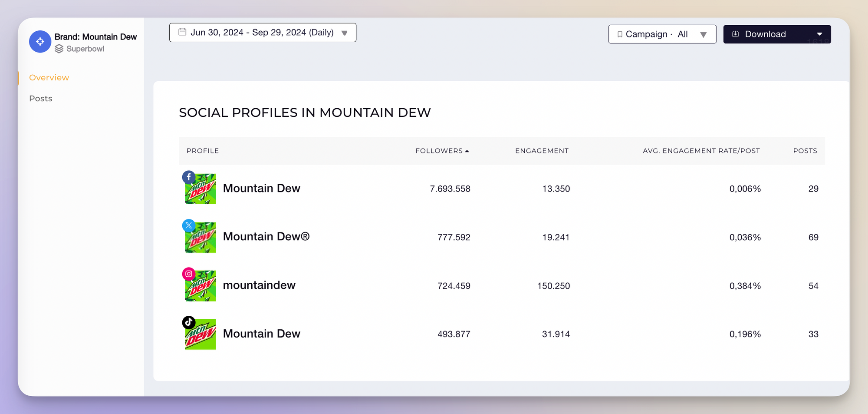Open the date range dropdown arrow
This screenshot has height=414, width=868.
point(345,33)
